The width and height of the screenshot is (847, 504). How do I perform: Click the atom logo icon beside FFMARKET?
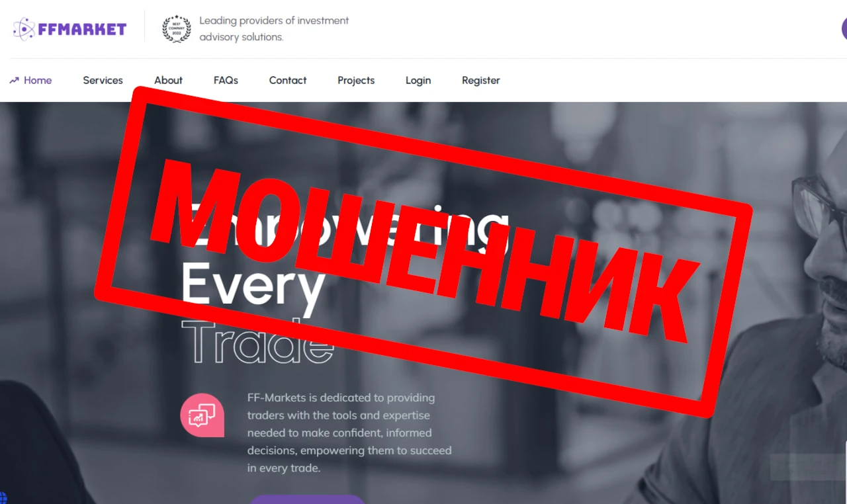coord(24,29)
